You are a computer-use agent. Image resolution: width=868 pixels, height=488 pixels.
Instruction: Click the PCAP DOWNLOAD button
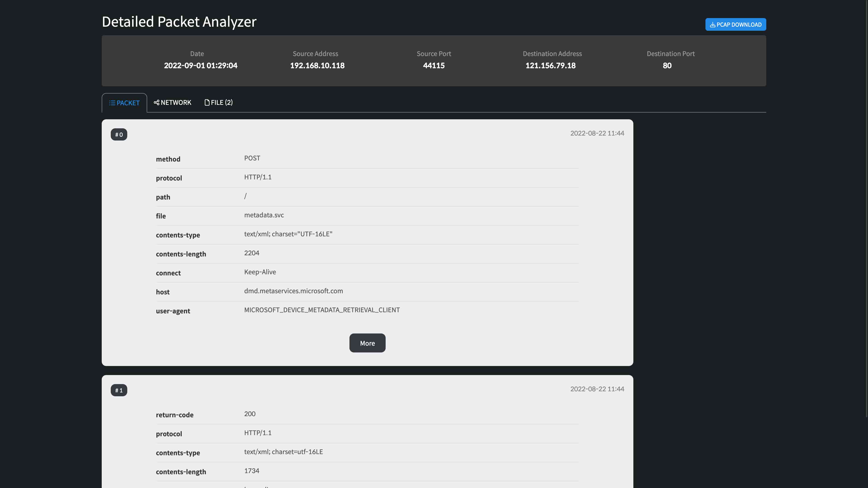click(x=736, y=24)
